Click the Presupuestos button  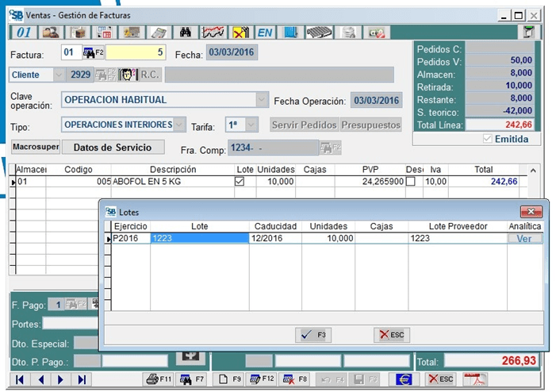pos(370,125)
